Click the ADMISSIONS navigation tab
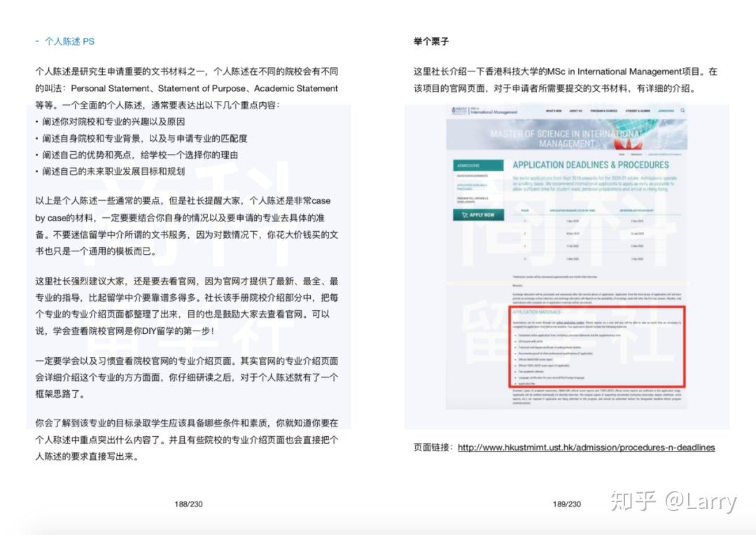756x535 pixels. [666, 111]
